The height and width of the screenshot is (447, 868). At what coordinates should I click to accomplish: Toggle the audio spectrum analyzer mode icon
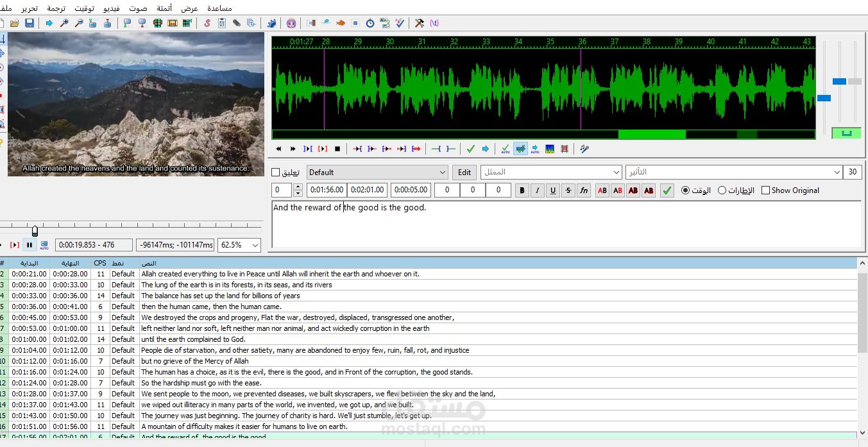[x=550, y=149]
